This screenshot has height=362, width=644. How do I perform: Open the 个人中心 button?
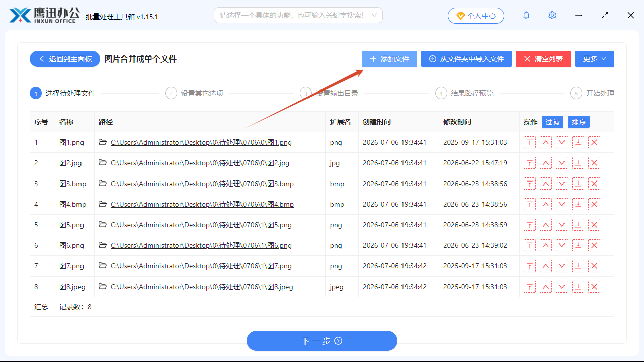(x=475, y=16)
